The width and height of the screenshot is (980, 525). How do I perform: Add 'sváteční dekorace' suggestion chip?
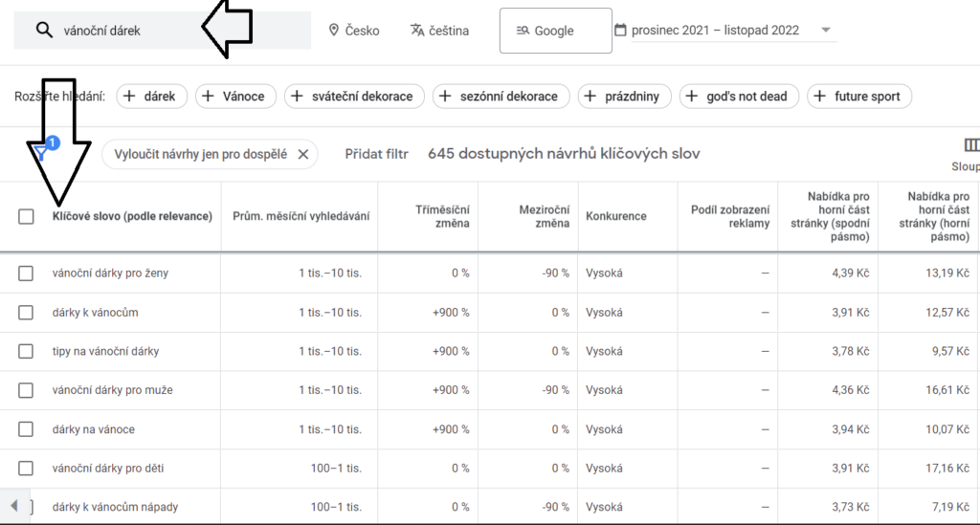[x=354, y=97]
